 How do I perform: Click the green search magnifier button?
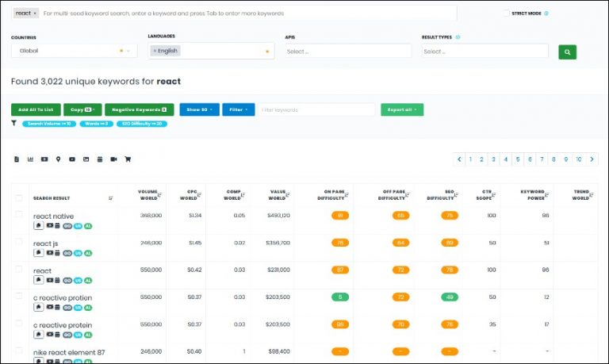pos(567,52)
